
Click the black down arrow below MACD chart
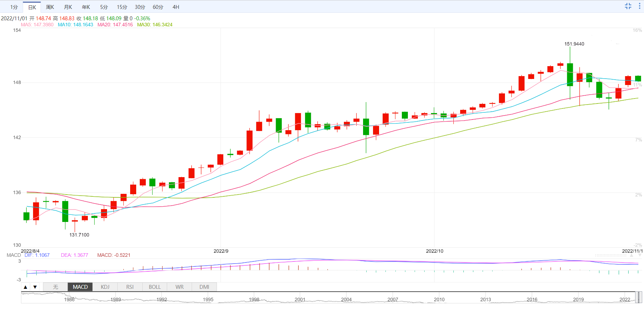[x=35, y=287]
